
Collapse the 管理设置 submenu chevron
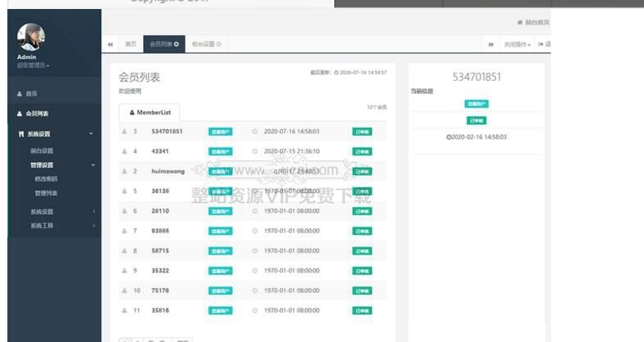coord(93,164)
